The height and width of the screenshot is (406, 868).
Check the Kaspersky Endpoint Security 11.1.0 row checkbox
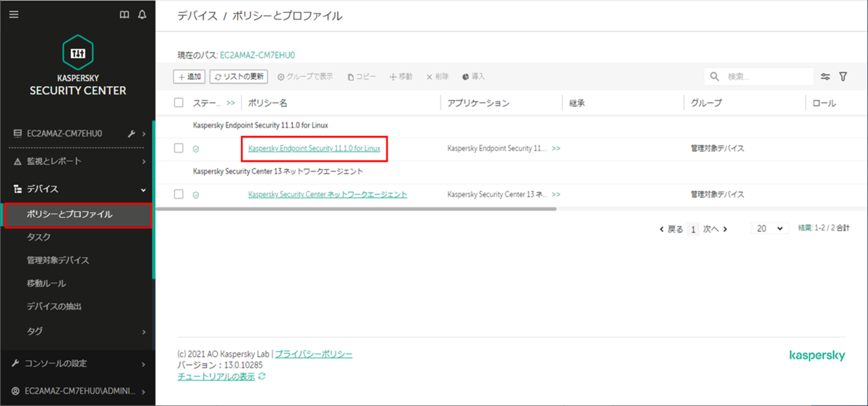(x=179, y=148)
